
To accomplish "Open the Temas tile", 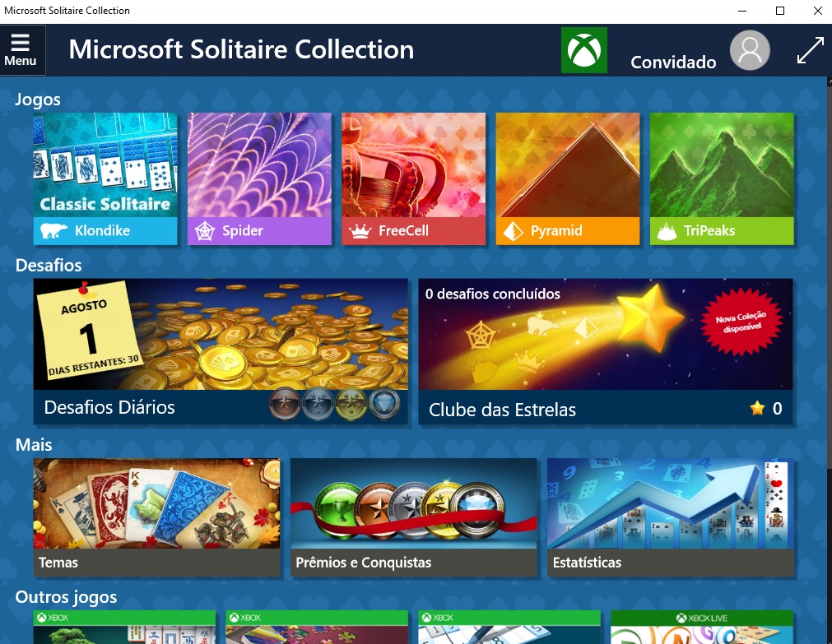I will point(156,517).
